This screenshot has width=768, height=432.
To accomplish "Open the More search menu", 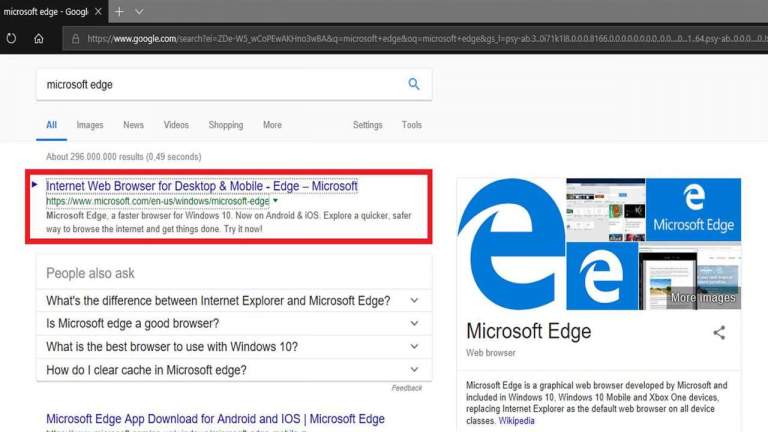I will point(272,125).
